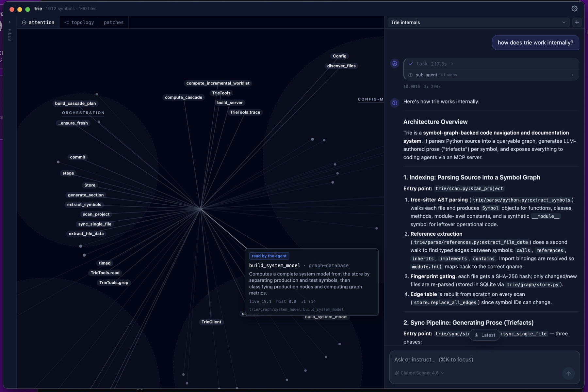This screenshot has width=588, height=392.
Task: Click the user message "how does trie work internally?"
Action: coord(535,42)
